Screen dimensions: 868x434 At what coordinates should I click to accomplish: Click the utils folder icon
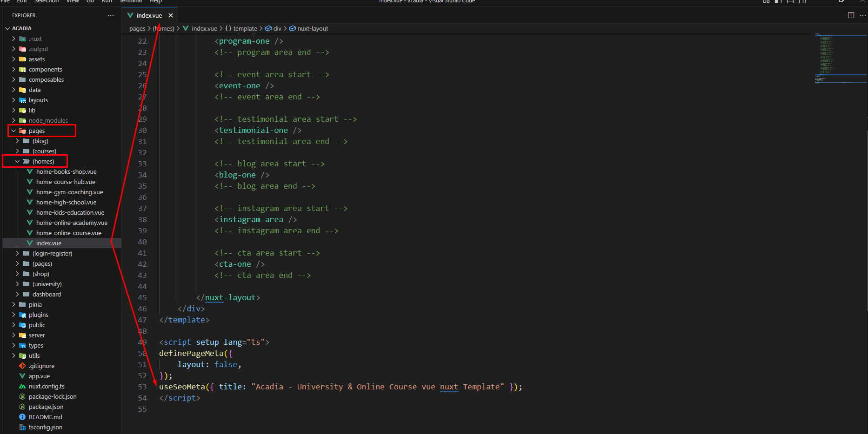pyautogui.click(x=22, y=355)
